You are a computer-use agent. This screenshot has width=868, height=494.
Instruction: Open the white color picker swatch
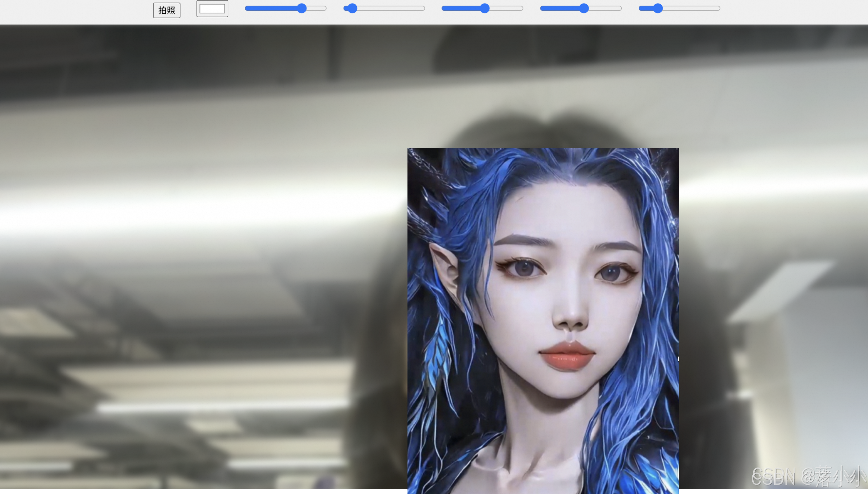212,9
